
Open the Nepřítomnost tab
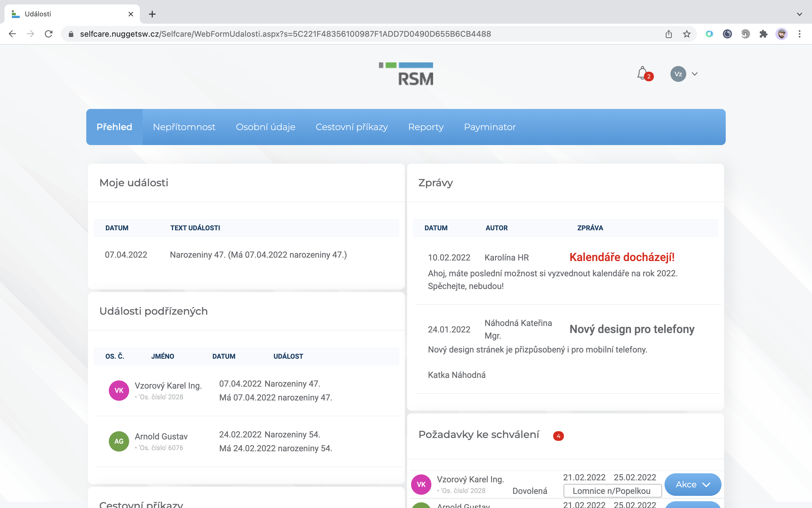pos(184,127)
